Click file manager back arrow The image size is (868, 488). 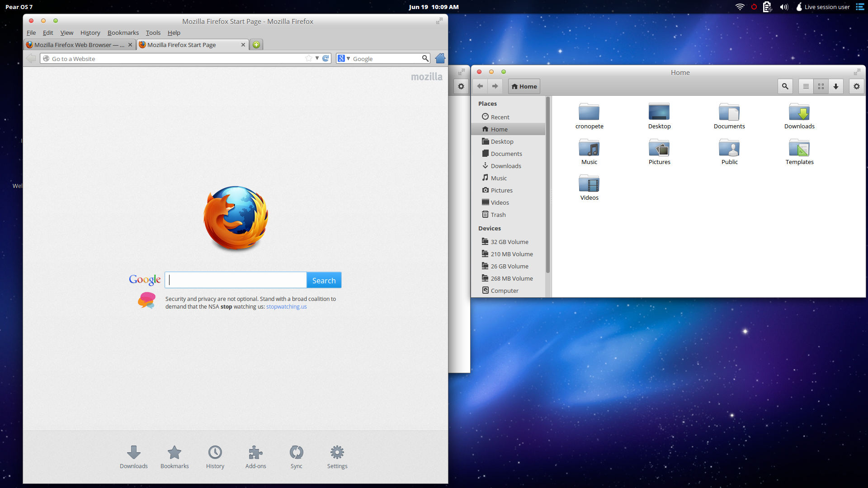click(x=480, y=86)
